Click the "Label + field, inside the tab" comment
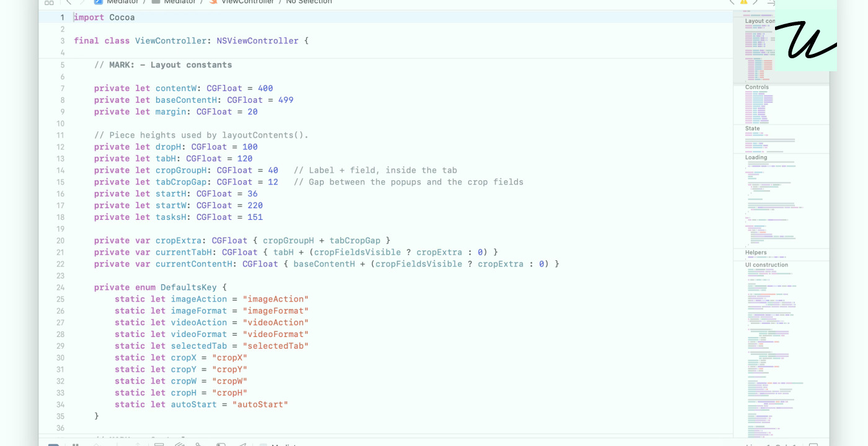This screenshot has width=868, height=446. [375, 170]
